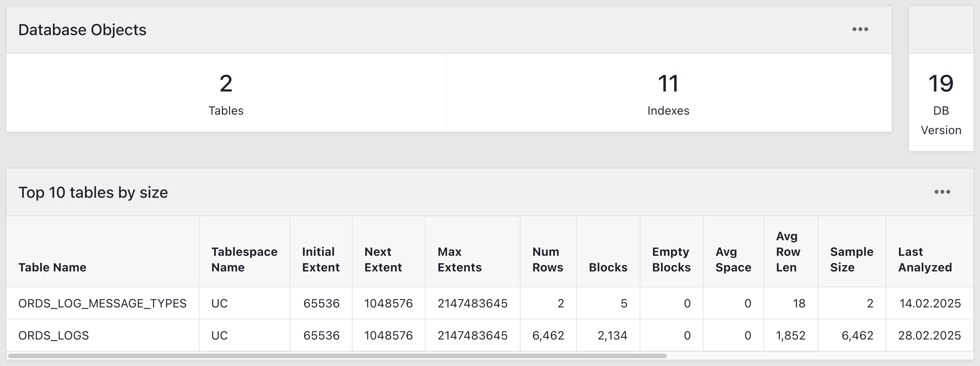
Task: Sort by the Blocks column header
Action: [608, 267]
